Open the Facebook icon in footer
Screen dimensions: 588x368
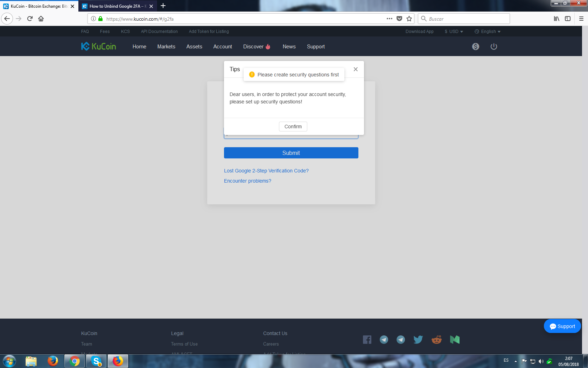click(367, 340)
